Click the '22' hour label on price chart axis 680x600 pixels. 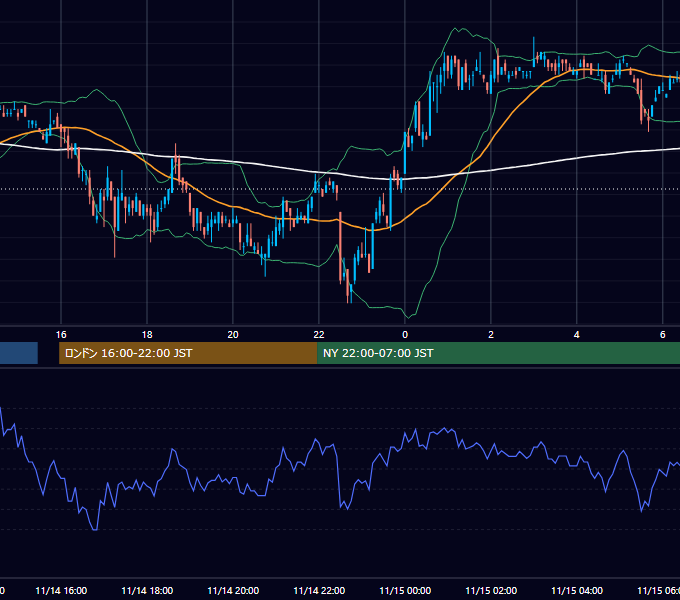point(319,334)
